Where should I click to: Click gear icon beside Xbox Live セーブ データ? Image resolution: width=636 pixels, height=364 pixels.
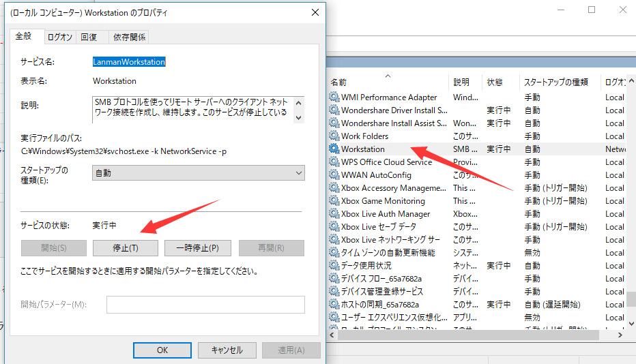tap(334, 226)
